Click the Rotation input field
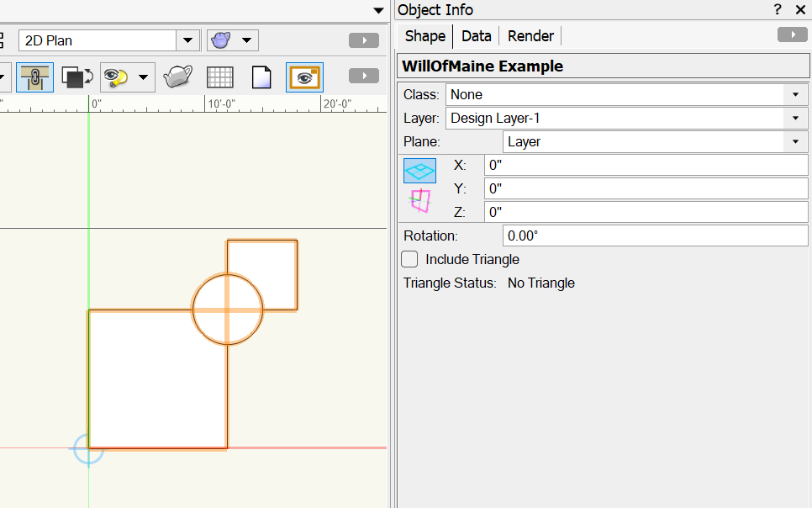Image resolution: width=812 pixels, height=508 pixels. [x=654, y=235]
